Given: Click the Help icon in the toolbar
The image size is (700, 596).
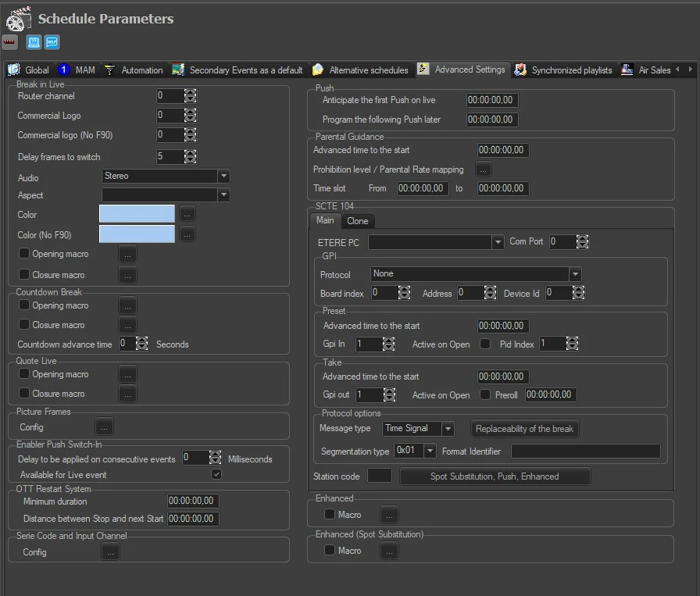Looking at the screenshot, I should click(52, 42).
